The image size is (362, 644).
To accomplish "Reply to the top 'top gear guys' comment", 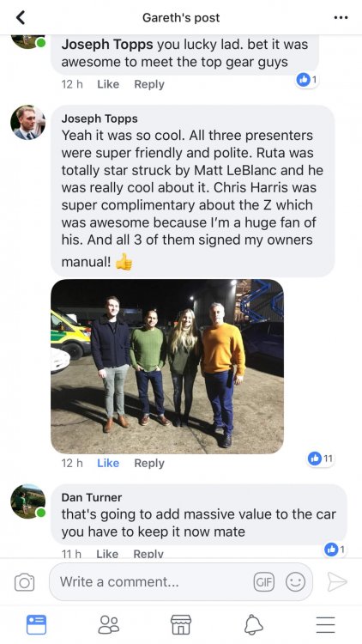I will 149,84.
